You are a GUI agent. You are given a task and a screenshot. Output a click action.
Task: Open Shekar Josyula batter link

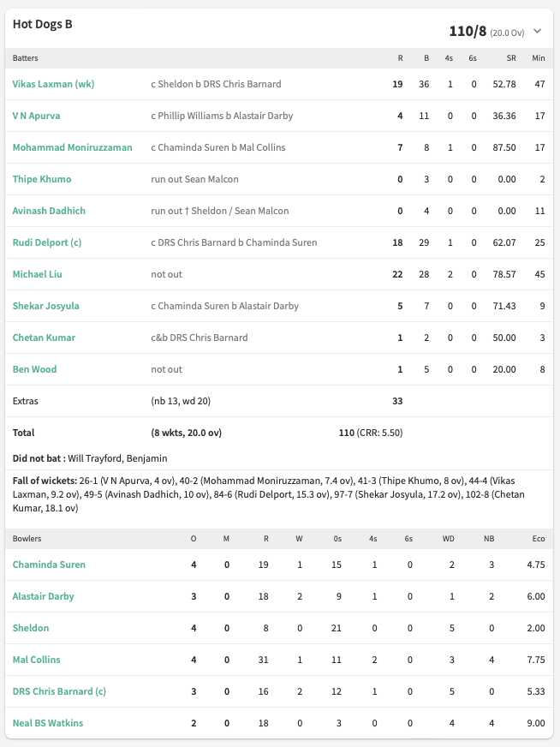click(x=45, y=306)
